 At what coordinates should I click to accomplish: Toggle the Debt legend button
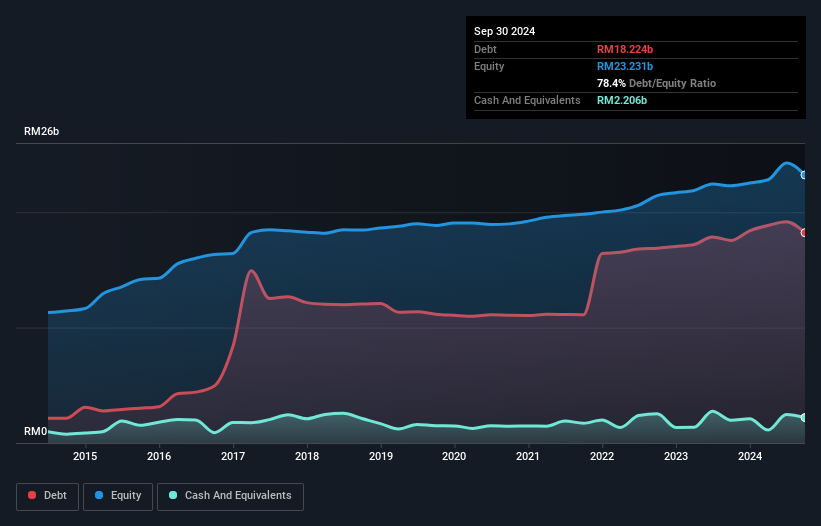tap(48, 496)
